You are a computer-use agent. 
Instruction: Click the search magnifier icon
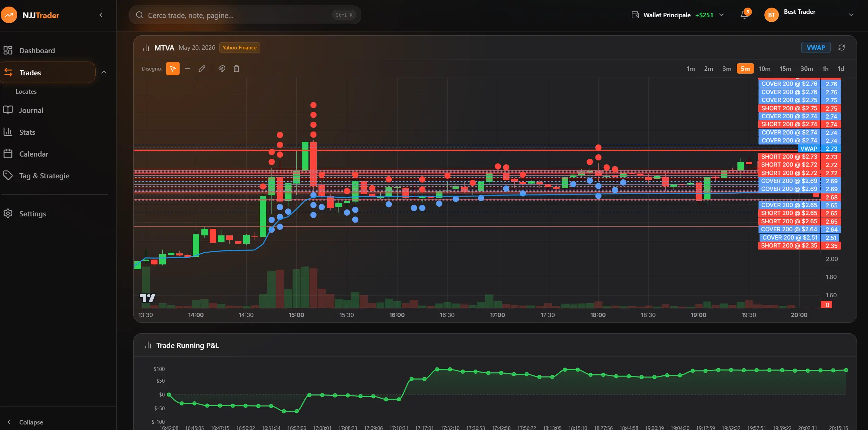[x=140, y=15]
